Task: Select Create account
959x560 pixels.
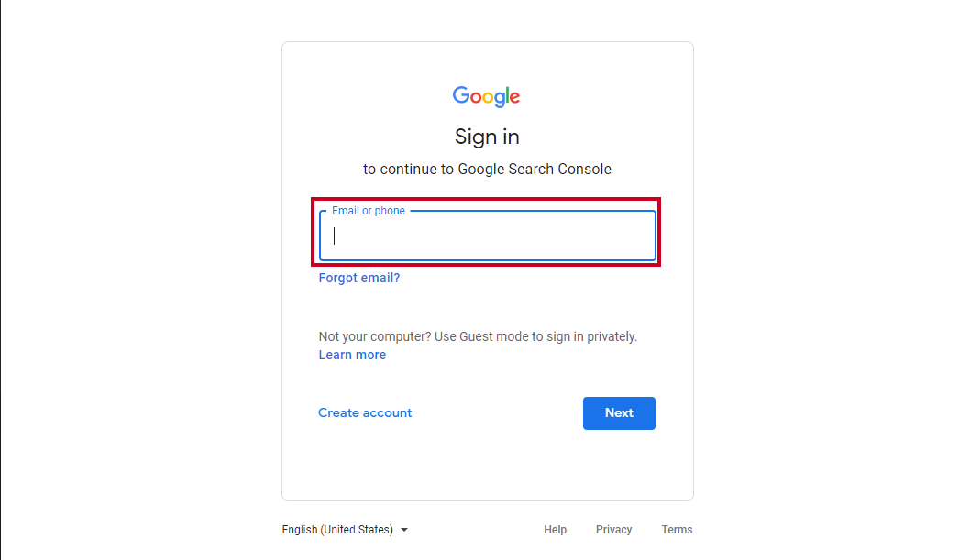Action: (365, 412)
